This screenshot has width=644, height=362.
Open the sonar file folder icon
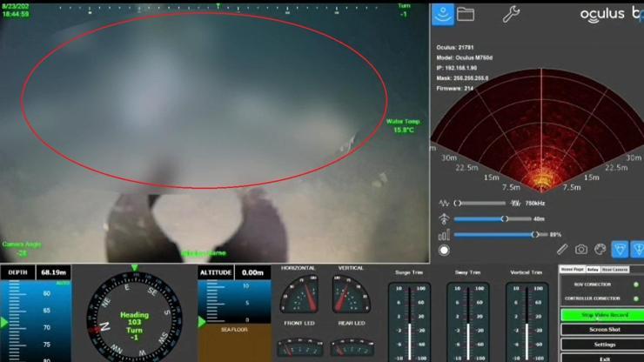(466, 14)
